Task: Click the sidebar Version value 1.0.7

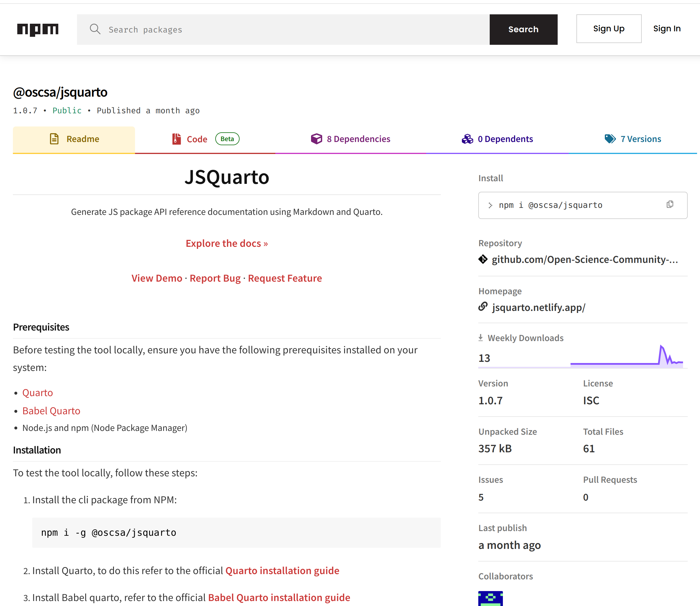Action: 491,400
